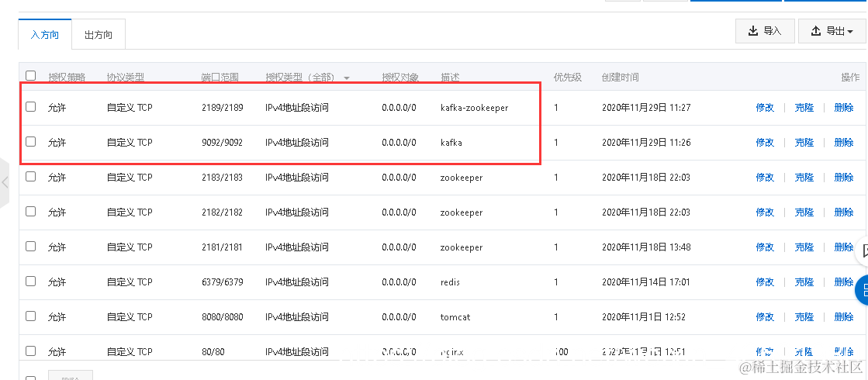Switch to the 出方向 tab
This screenshot has height=380, width=868.
point(99,34)
